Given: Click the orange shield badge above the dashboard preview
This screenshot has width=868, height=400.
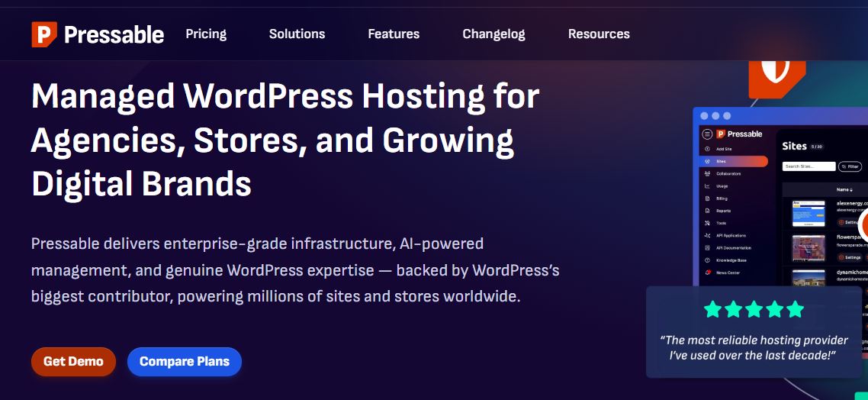Looking at the screenshot, I should pos(777,79).
